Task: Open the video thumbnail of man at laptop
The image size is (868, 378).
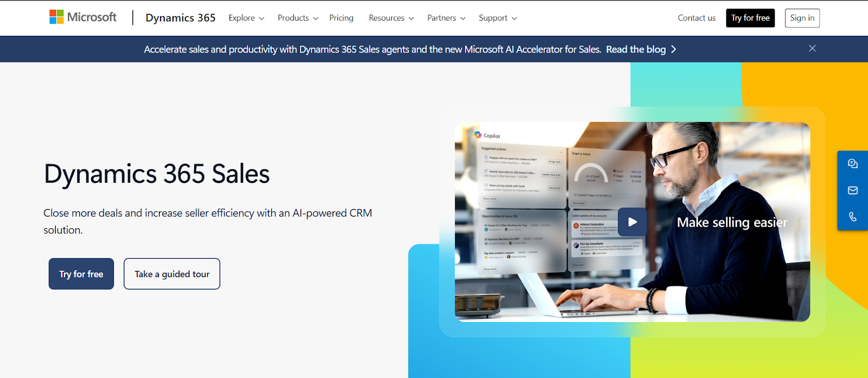Action: (x=632, y=222)
